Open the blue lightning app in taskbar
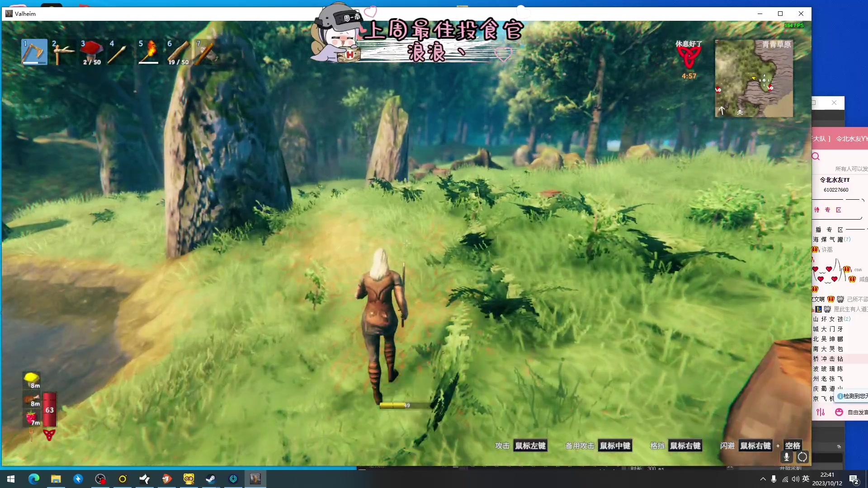The height and width of the screenshot is (488, 868). tap(78, 479)
